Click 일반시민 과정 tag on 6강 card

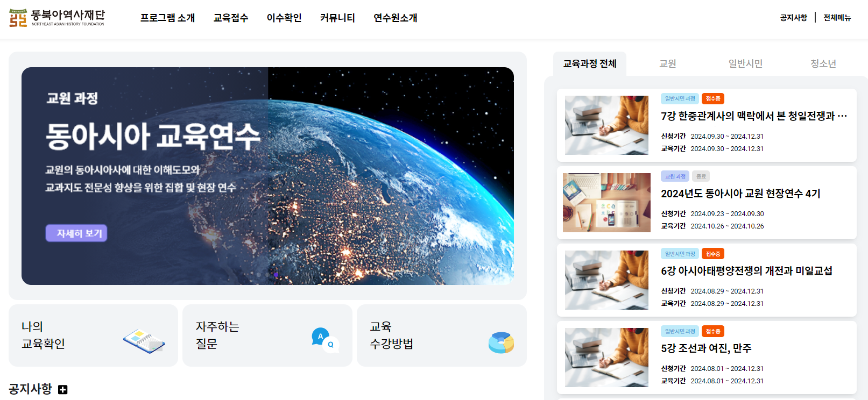pyautogui.click(x=680, y=254)
